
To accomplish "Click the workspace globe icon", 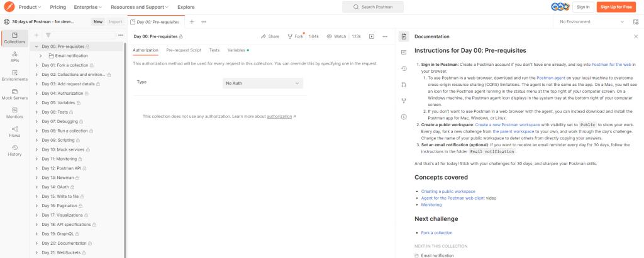I will (6, 22).
